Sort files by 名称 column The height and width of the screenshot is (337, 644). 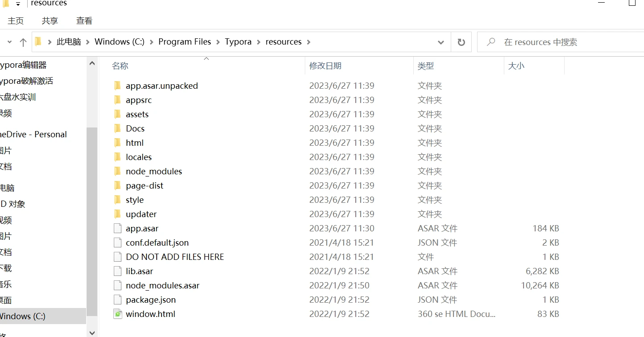120,66
